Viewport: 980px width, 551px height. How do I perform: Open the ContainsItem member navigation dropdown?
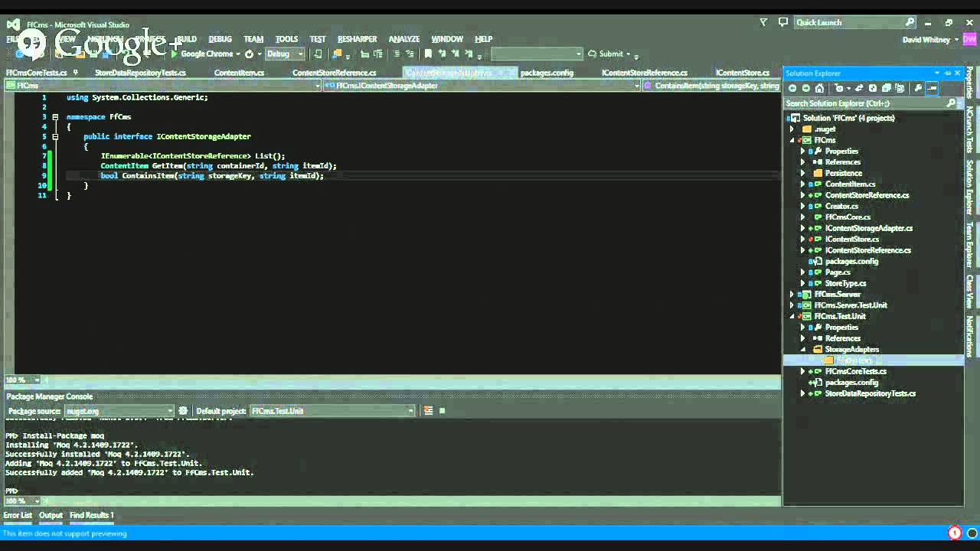point(712,86)
